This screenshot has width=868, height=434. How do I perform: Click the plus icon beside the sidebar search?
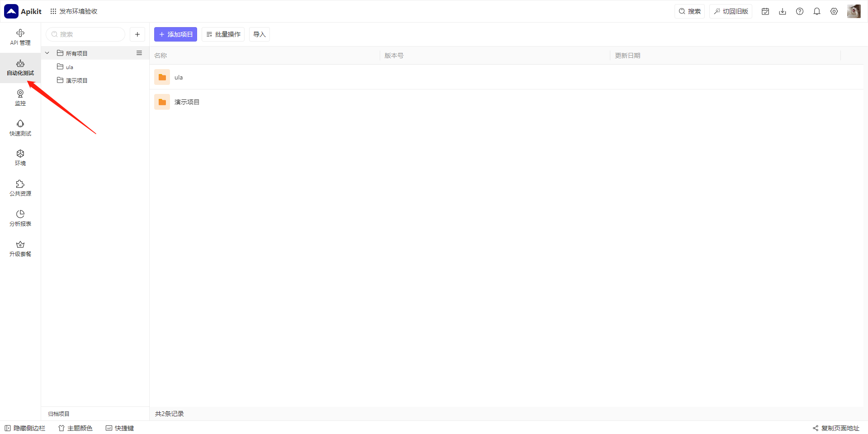(x=137, y=34)
